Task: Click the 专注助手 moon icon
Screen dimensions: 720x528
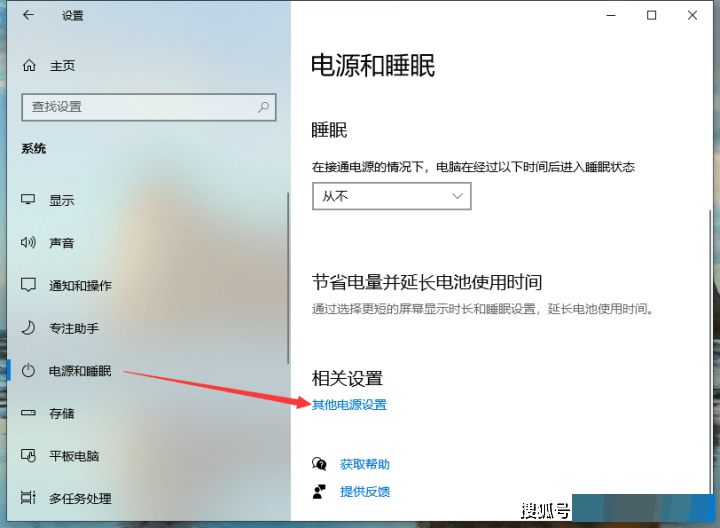Action: pyautogui.click(x=28, y=328)
